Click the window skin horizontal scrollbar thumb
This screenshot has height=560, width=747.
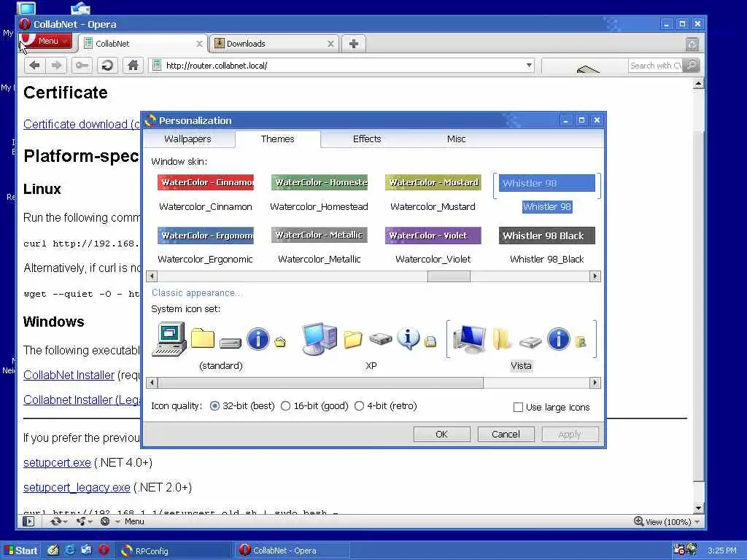[449, 276]
